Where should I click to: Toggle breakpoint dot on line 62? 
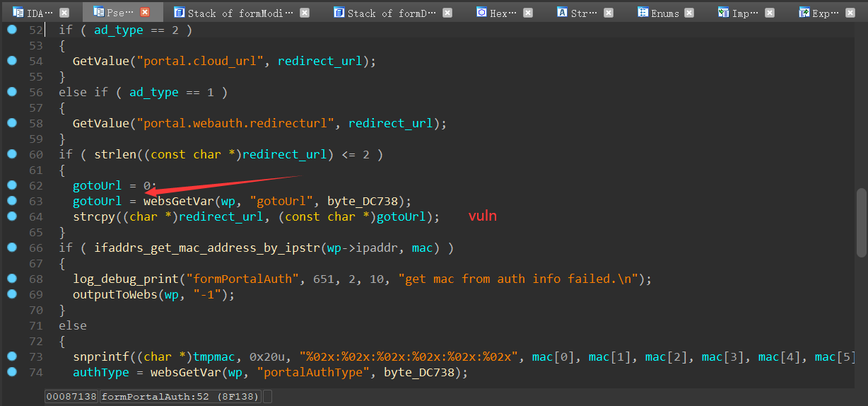click(12, 185)
